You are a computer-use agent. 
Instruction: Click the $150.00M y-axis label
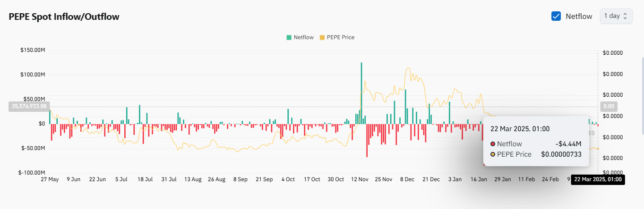coord(33,50)
